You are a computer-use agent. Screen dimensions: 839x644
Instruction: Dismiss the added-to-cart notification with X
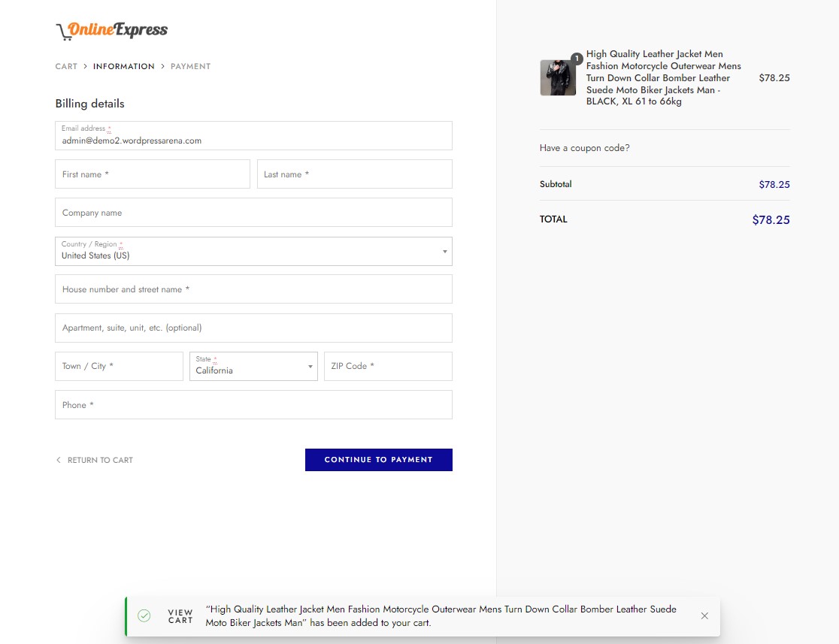[x=704, y=615]
